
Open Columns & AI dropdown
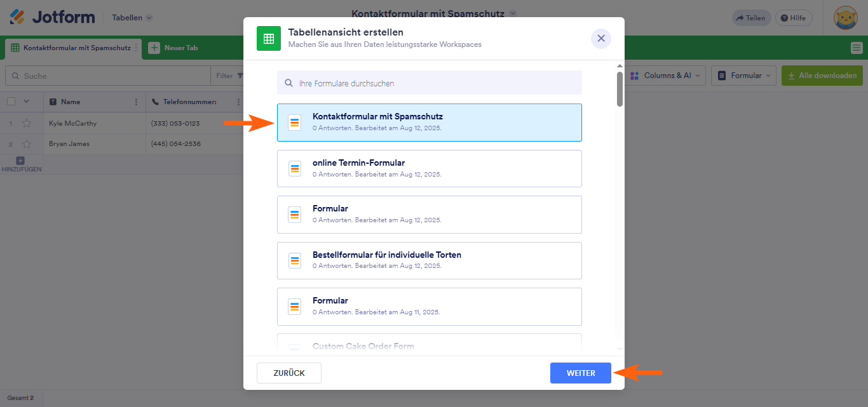pyautogui.click(x=665, y=76)
